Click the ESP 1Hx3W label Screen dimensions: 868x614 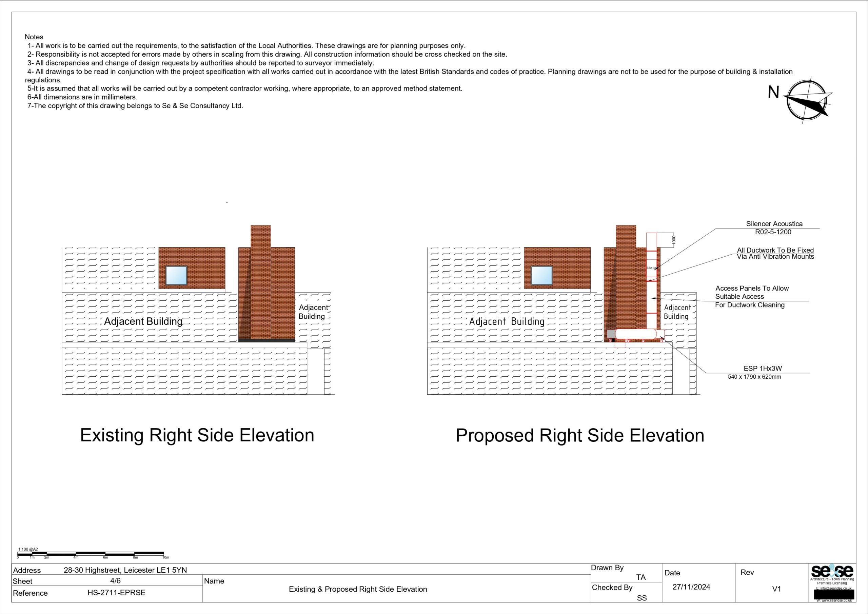(x=763, y=368)
